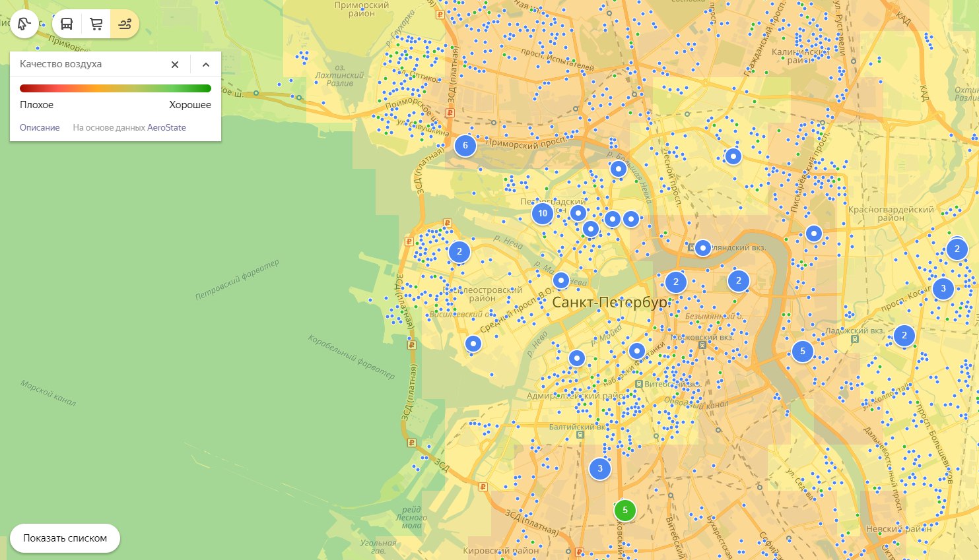Select the cursor pointer tool icon
Screen dimensions: 979x560
(24, 24)
